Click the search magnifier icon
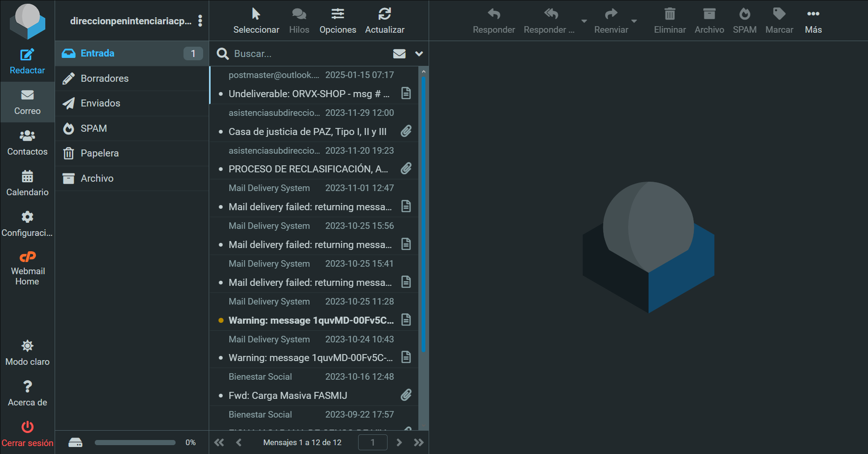This screenshot has height=454, width=868. click(x=223, y=54)
